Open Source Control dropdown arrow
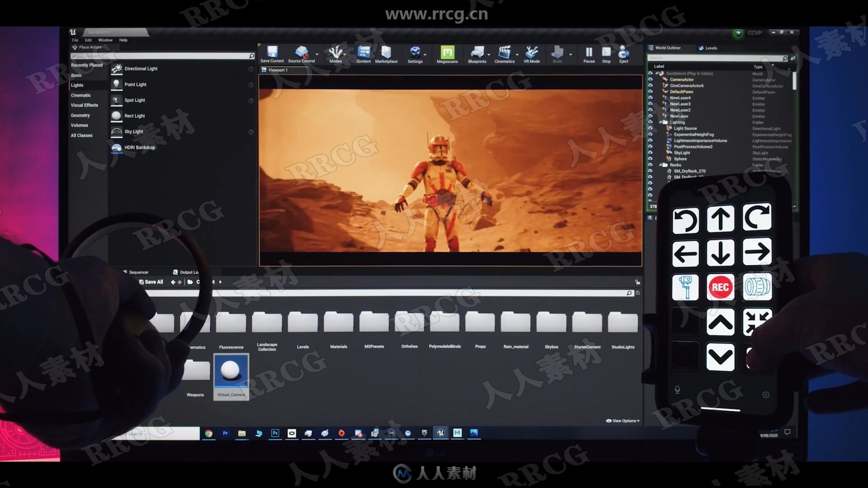 pos(317,55)
